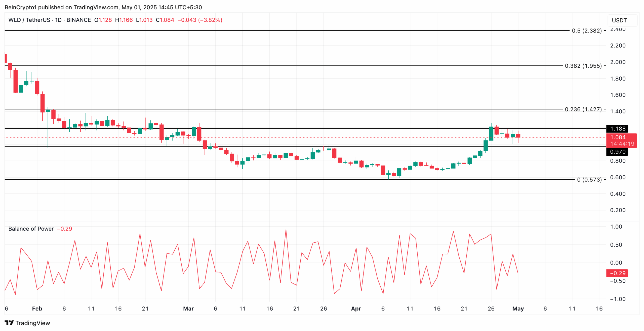This screenshot has height=331, width=644.
Task: Click the Balance of Power indicator title
Action: coord(31,229)
